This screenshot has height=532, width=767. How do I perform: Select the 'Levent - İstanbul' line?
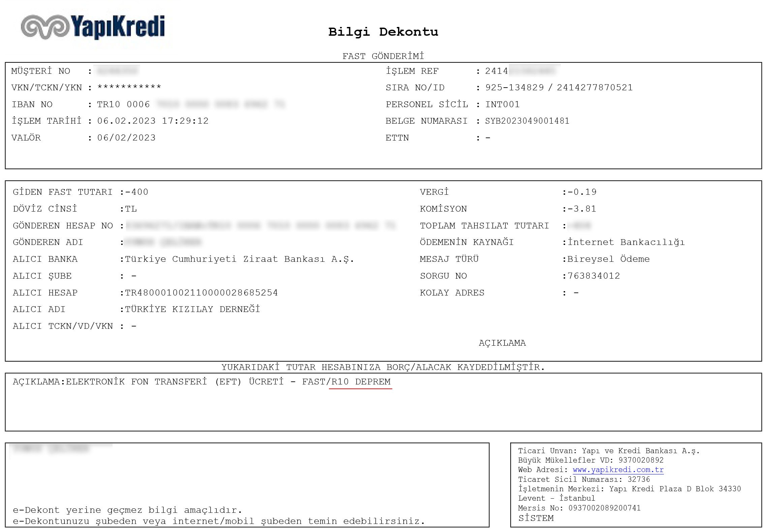[x=557, y=498]
